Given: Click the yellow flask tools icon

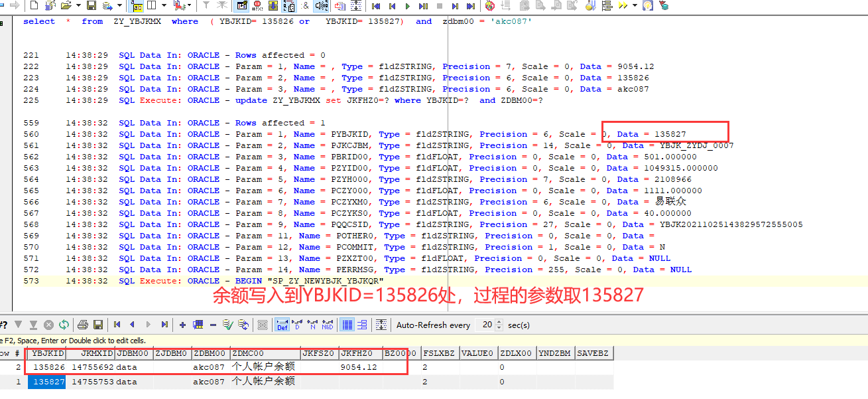Looking at the screenshot, I should click(590, 6).
